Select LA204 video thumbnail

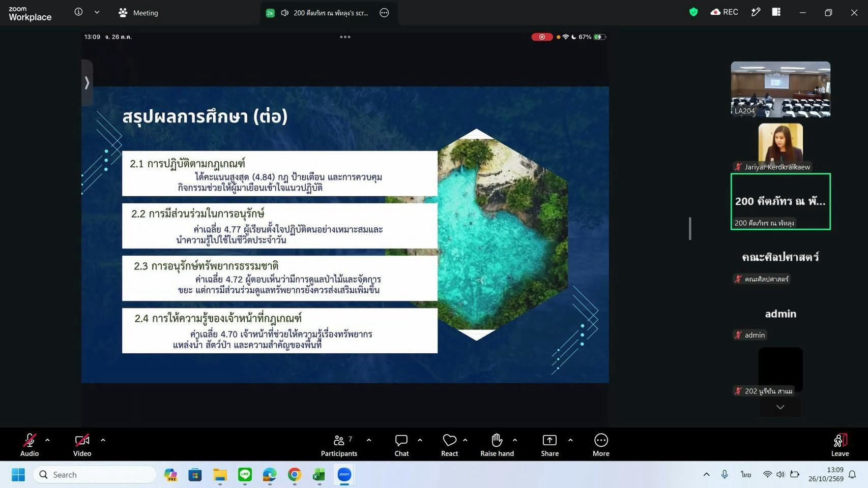click(780, 89)
